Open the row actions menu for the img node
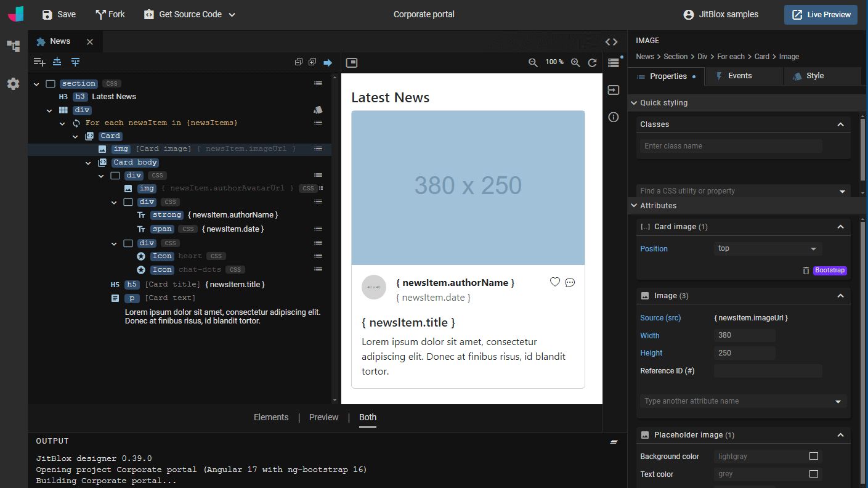 point(318,148)
